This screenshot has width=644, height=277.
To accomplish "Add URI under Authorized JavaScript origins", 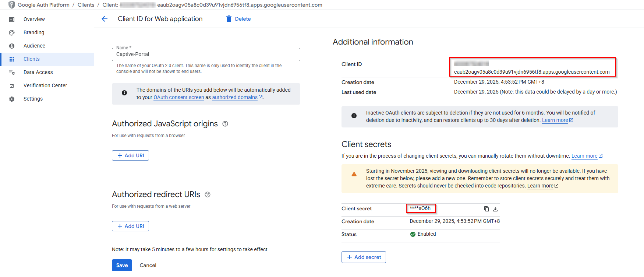I will pos(130,155).
